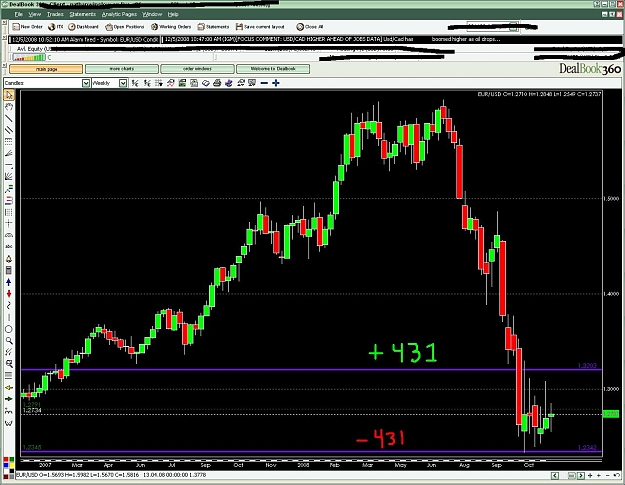
Task: Switch to the order windows tab
Action: point(197,69)
